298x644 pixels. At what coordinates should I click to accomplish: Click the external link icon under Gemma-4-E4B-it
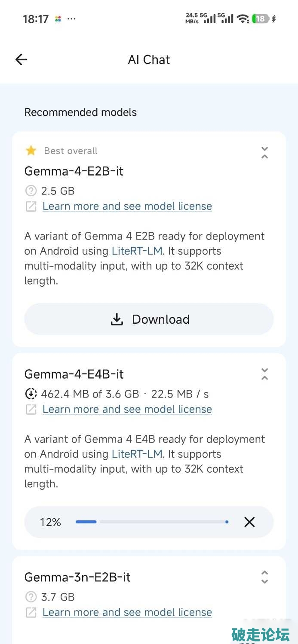pos(31,410)
